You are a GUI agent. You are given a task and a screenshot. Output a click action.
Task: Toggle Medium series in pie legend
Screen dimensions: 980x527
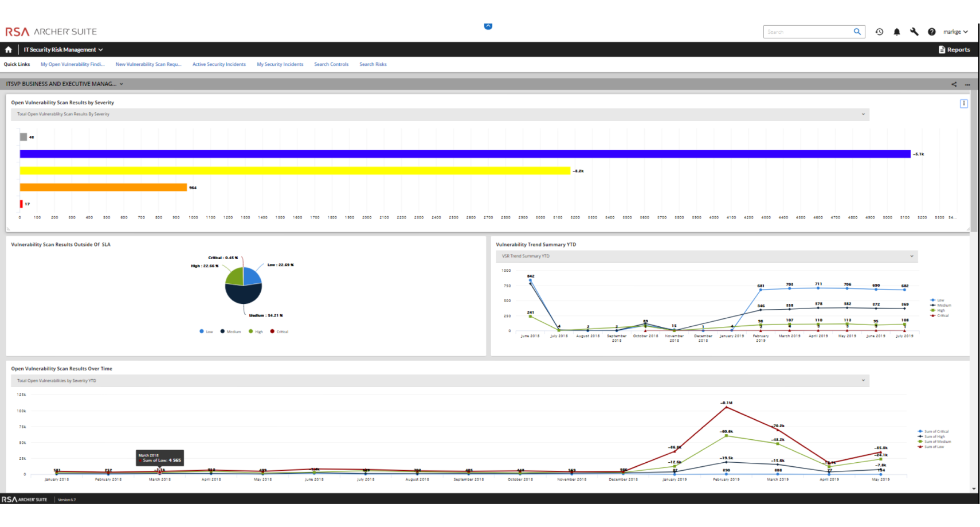coord(231,331)
